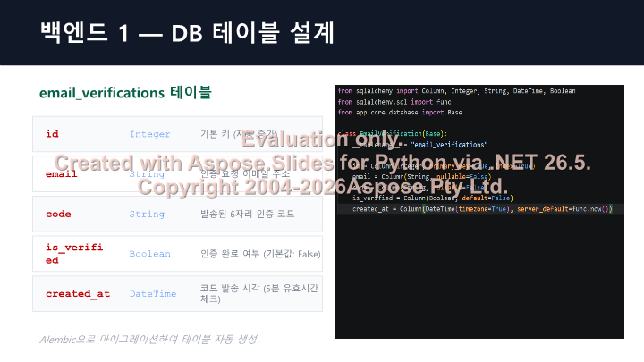This screenshot has width=644, height=362.
Task: Click the 'is_verified' field name
Action: 74,254
